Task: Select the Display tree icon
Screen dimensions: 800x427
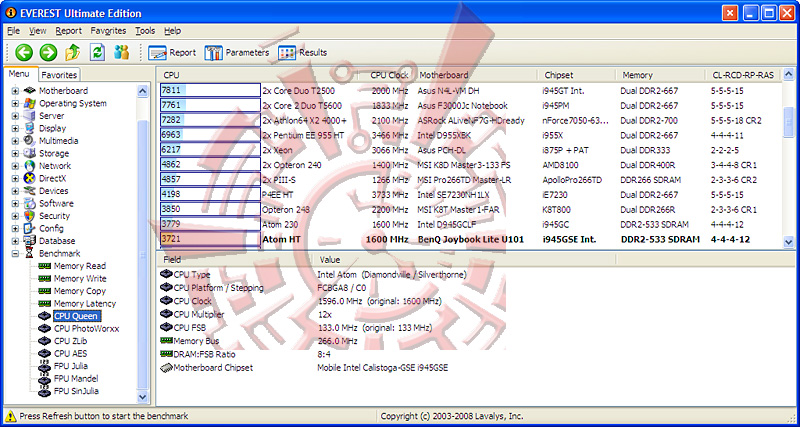Action: (x=30, y=128)
